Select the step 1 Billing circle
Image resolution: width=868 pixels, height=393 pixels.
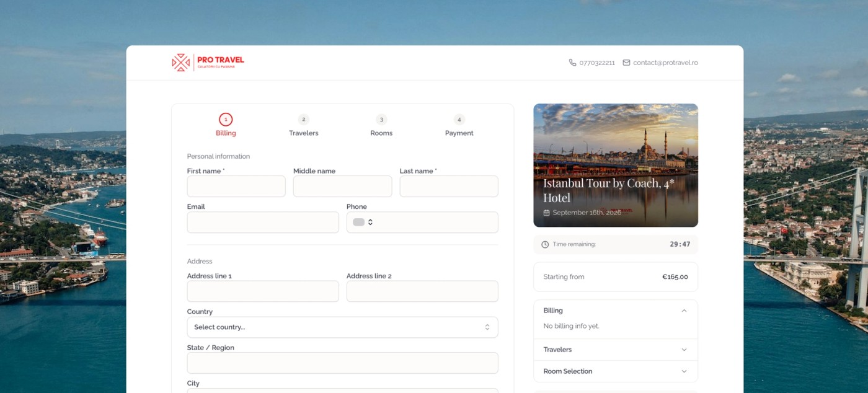click(226, 119)
